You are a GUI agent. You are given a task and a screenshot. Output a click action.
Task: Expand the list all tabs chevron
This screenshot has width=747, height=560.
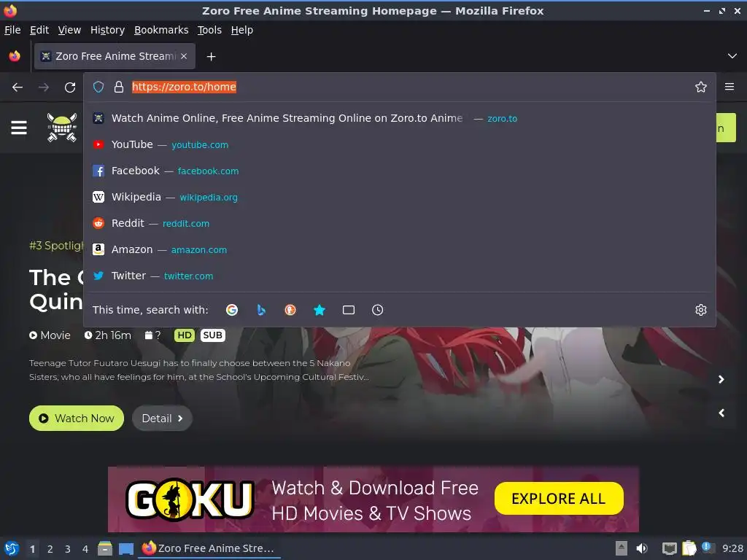click(x=732, y=56)
